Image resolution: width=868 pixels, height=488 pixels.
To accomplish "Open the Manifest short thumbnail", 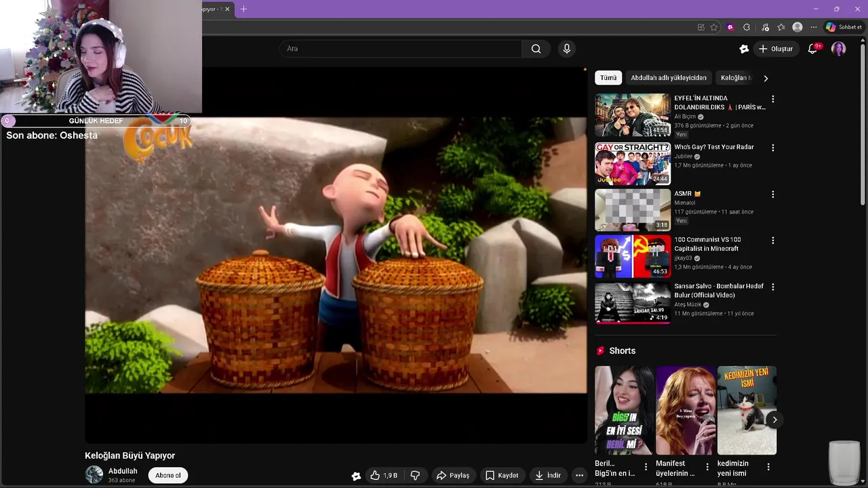I will pos(686,410).
